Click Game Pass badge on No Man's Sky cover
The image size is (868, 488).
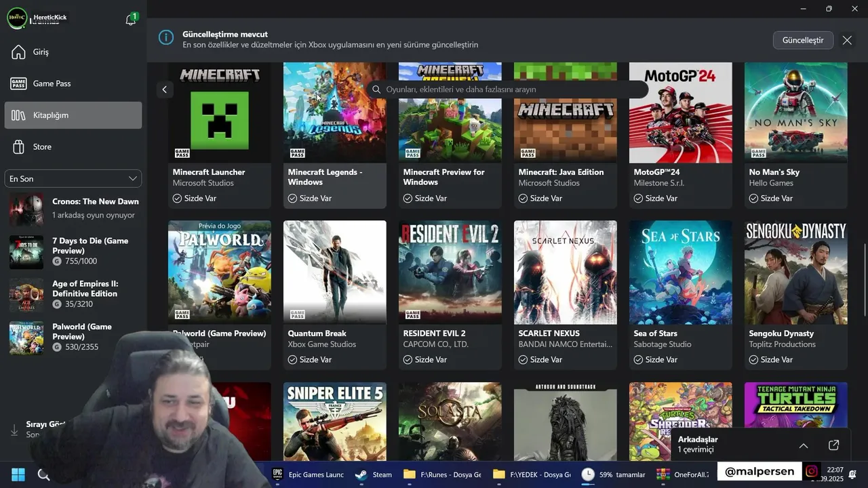[759, 153]
